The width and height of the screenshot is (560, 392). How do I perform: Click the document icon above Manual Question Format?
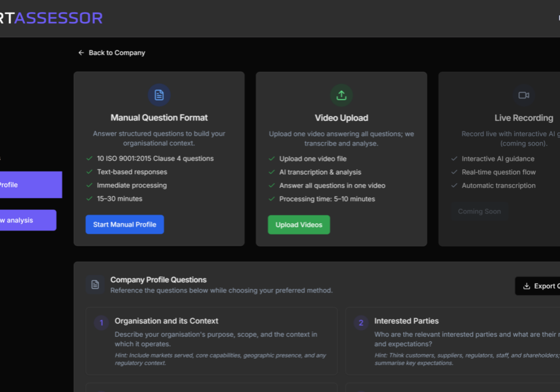pos(159,95)
